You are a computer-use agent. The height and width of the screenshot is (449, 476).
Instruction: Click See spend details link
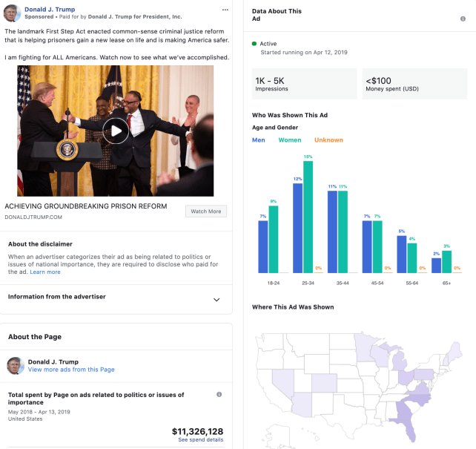pos(200,440)
